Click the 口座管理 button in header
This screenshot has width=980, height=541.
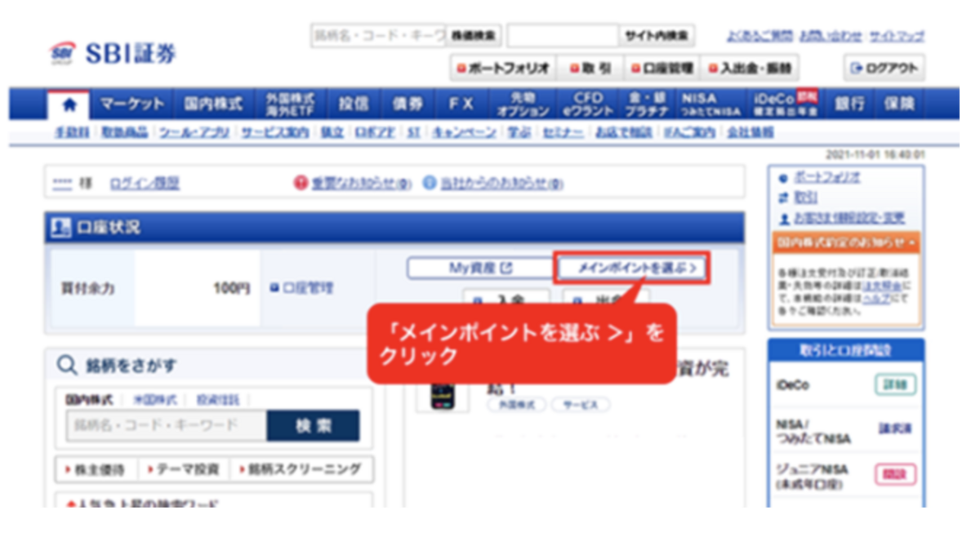(x=662, y=68)
